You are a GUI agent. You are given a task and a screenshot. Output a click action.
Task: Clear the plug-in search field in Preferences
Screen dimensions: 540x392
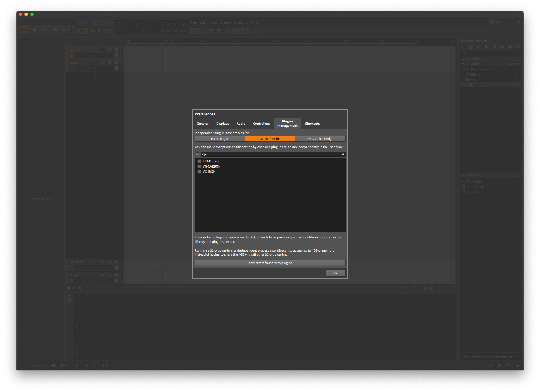pos(343,154)
